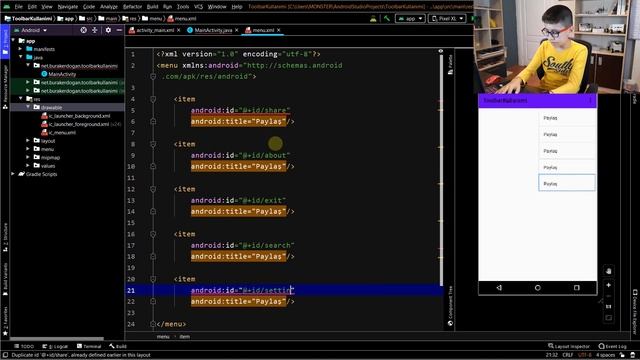Switch to MainActivity.java tab
The image size is (640, 360).
213,30
